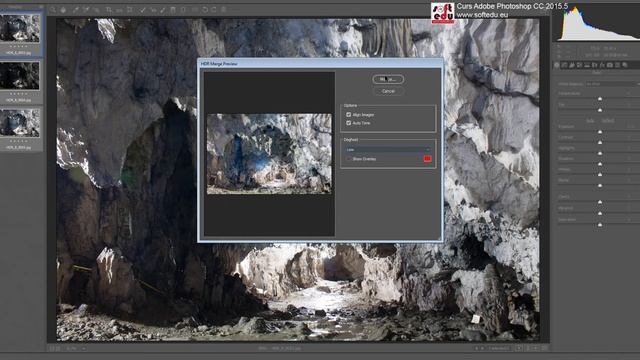640x360 pixels.
Task: Open the Snapshots panel icon
Action: tap(625, 65)
